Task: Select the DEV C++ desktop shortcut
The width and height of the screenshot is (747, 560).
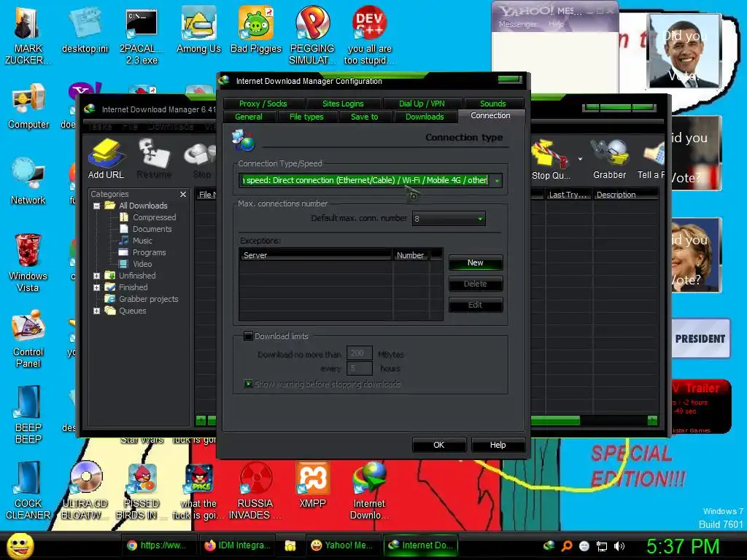Action: pos(369,35)
